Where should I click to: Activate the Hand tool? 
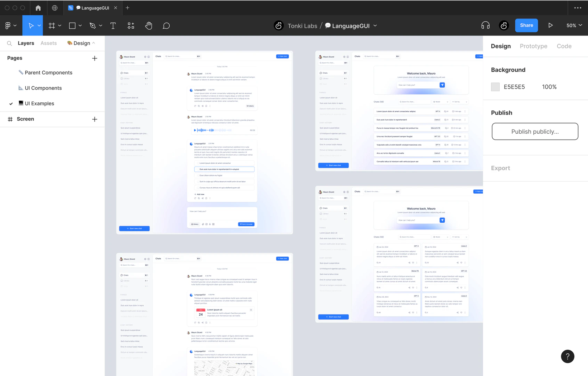(x=148, y=25)
